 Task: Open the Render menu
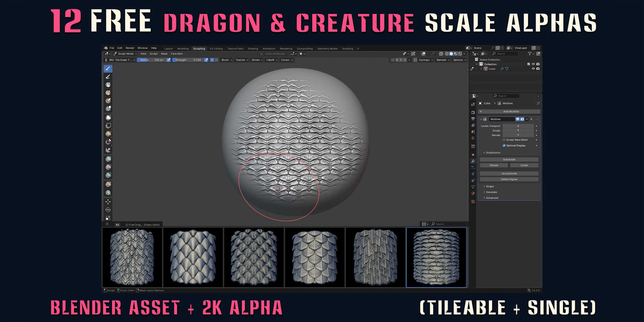tap(130, 48)
